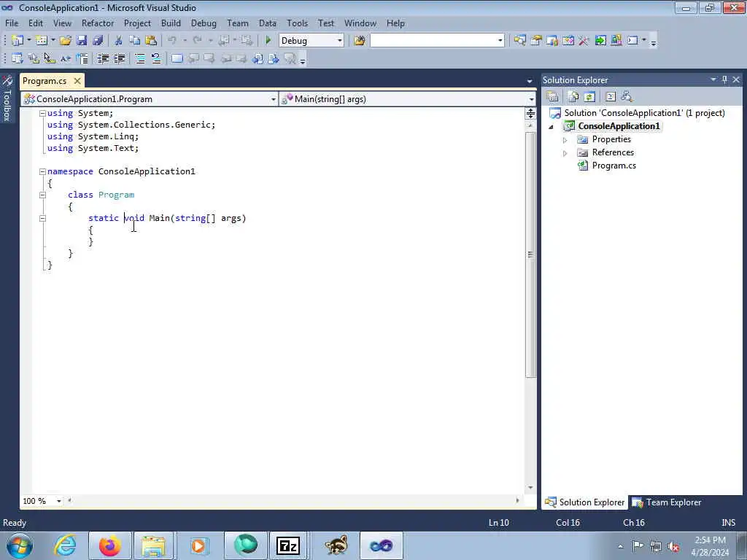Click the Add New Item toolbar icon
Screen dimensions: 747x560
[41, 41]
